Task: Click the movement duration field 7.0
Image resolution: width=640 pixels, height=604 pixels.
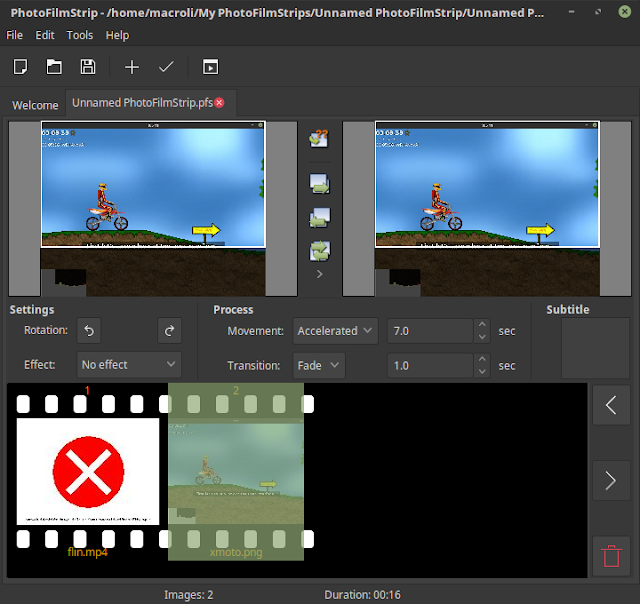Action: pyautogui.click(x=431, y=331)
